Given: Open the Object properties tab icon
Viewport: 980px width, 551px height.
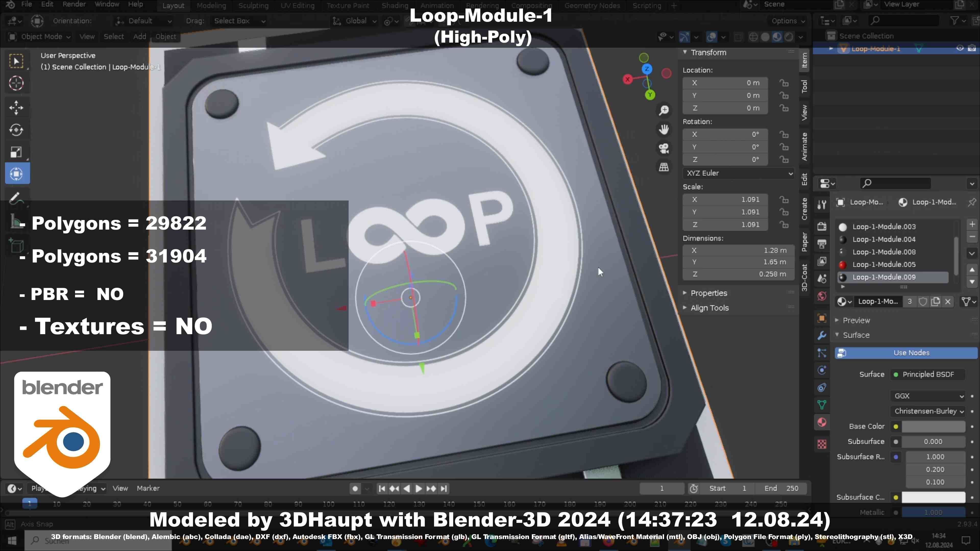Looking at the screenshot, I should pyautogui.click(x=822, y=318).
